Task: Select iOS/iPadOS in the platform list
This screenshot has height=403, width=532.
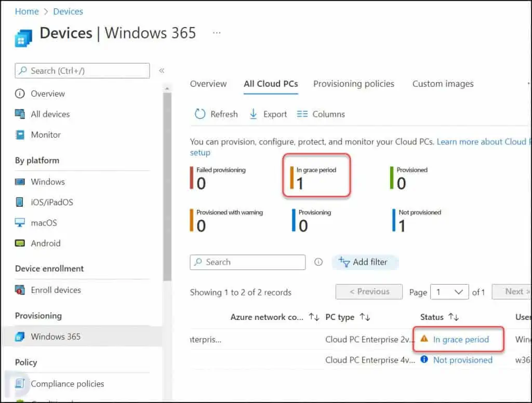Action: click(x=52, y=203)
